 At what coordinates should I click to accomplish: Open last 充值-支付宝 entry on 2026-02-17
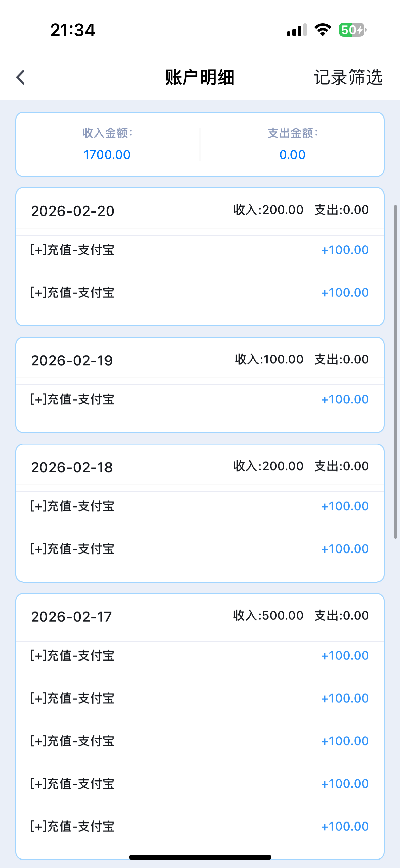(x=199, y=827)
